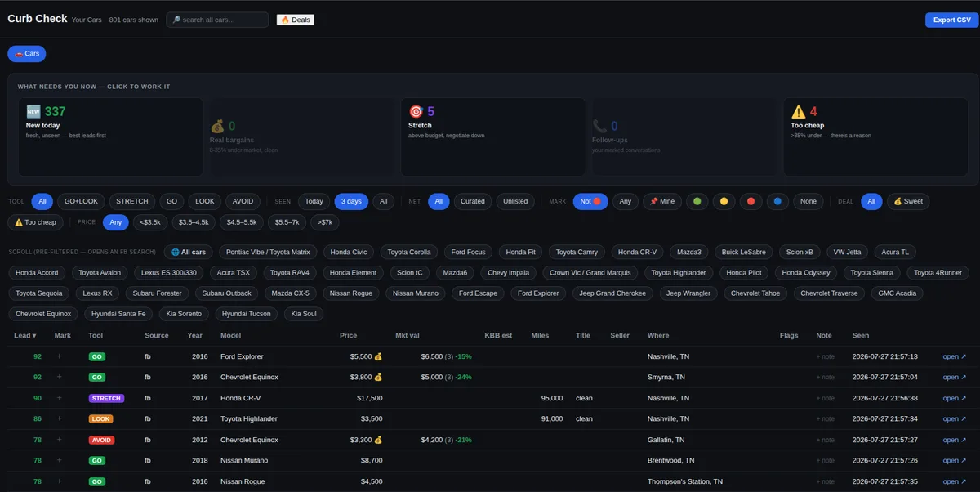Open the Nissan Rogue listing link

955,481
